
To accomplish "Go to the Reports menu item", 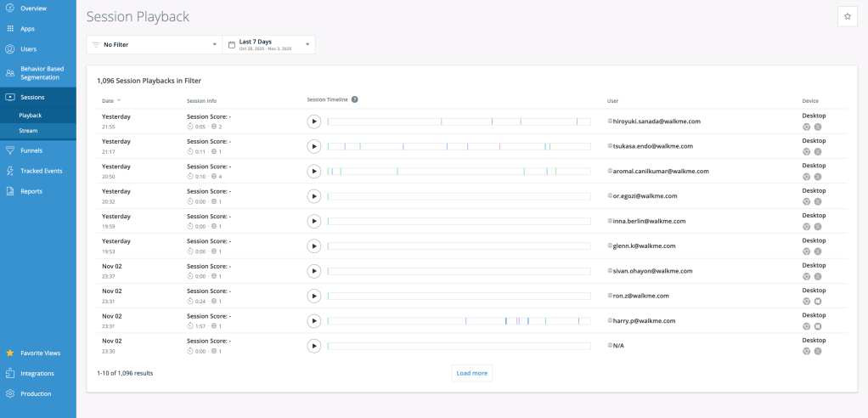I will [x=32, y=191].
